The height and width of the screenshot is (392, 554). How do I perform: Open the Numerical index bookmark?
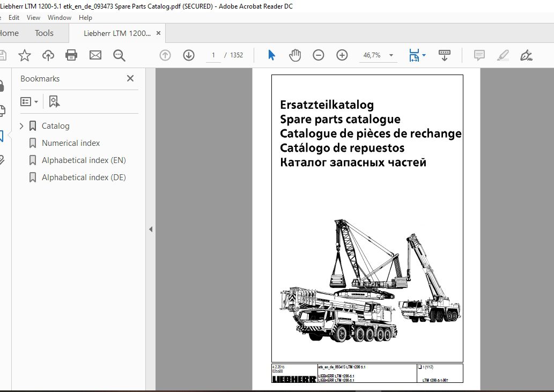coord(71,143)
